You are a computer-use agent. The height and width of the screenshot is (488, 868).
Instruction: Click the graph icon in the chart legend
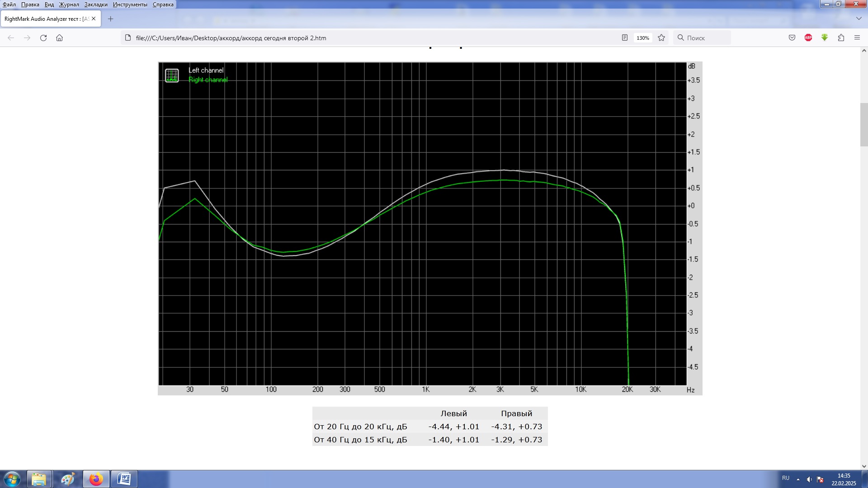(172, 75)
